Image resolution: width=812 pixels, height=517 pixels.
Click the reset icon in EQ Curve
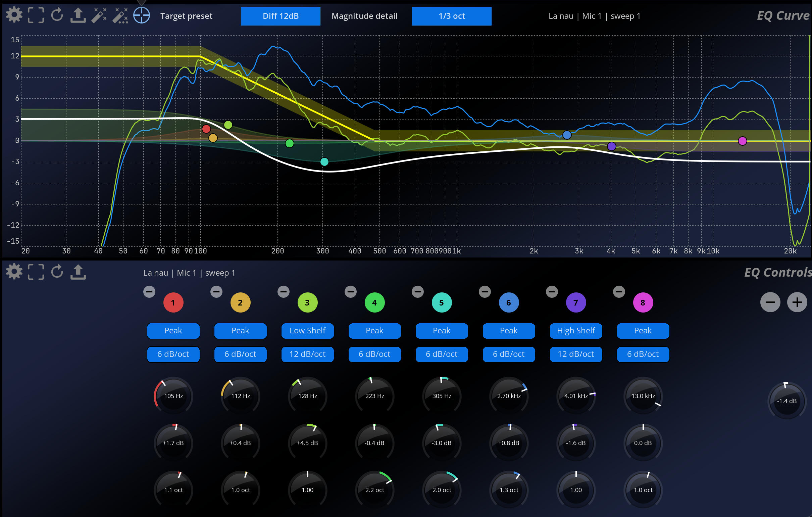coord(57,15)
